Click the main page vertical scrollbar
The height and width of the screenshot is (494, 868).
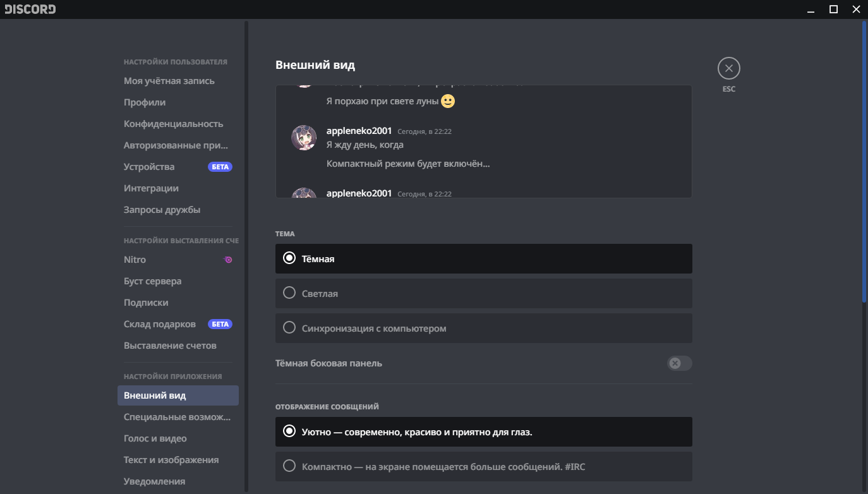(865, 161)
